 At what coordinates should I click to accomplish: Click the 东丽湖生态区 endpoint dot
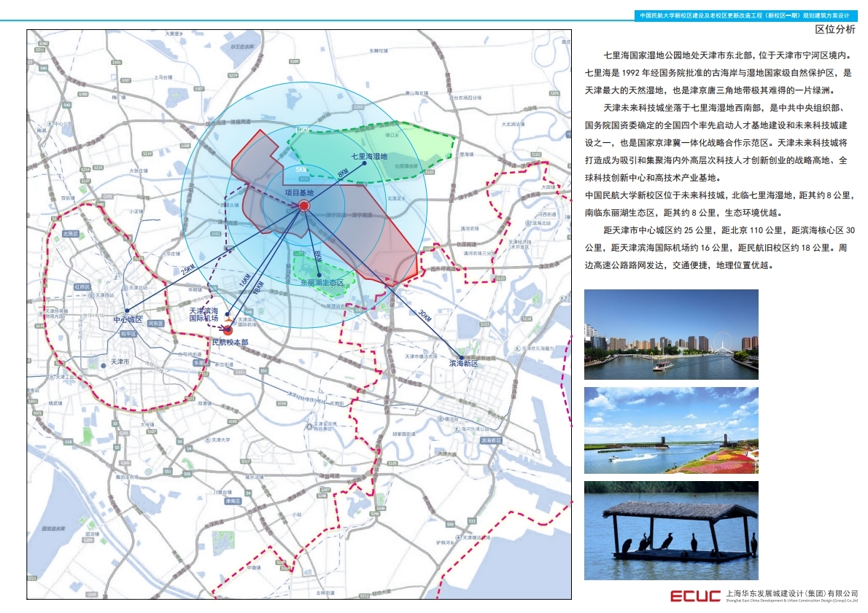[x=319, y=275]
